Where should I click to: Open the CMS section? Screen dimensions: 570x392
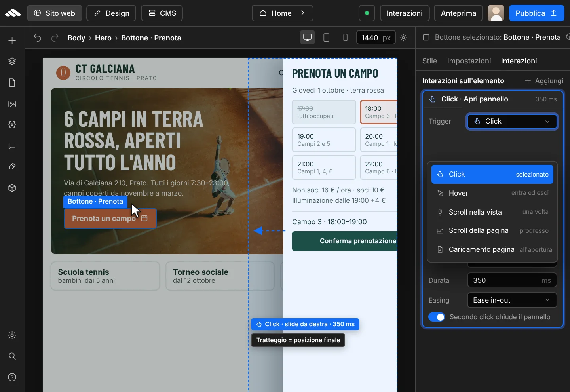tap(162, 13)
